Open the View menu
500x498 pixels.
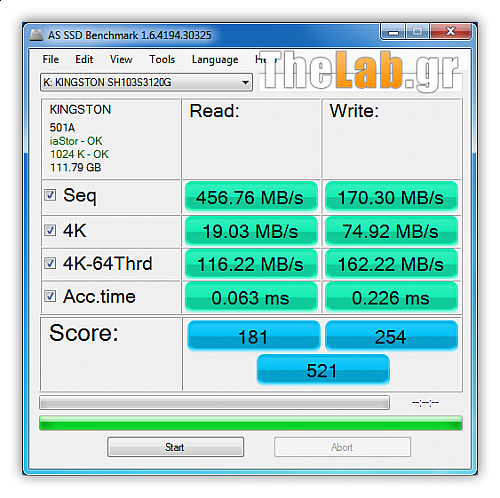point(121,59)
